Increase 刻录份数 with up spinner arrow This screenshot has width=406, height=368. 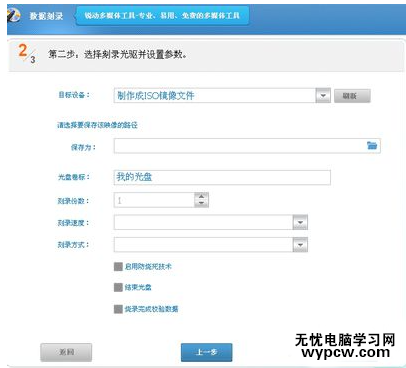(x=201, y=196)
